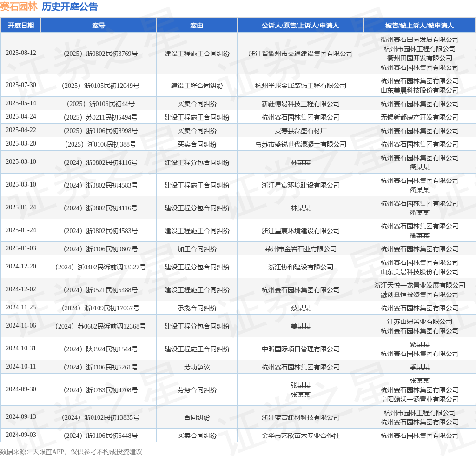Click defendant '融创鑫恒投资集团有限公司'
Viewport: 476px width, 456px height.
pos(420,295)
